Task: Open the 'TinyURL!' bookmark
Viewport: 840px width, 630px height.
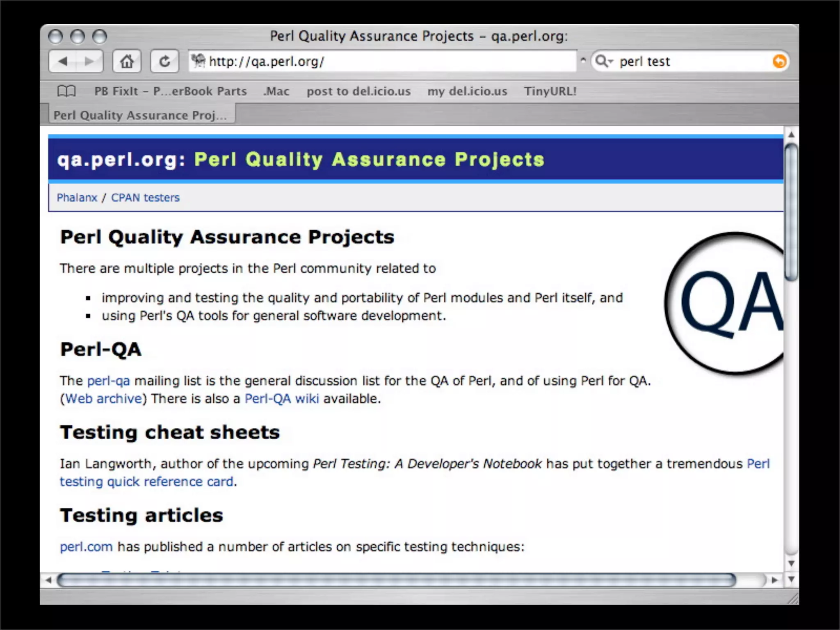Action: 550,91
